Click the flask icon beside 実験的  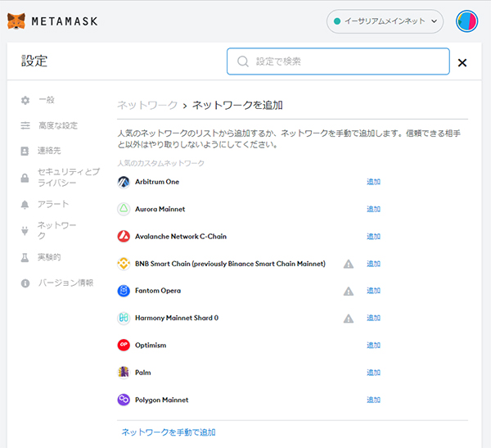coord(25,258)
